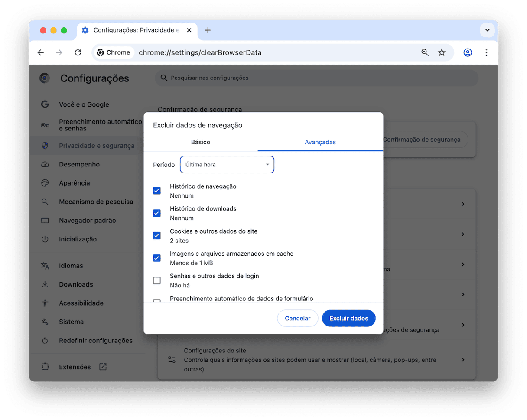Viewport: 527px width, 420px height.
Task: Click the Chrome site-info chip in address bar
Action: pyautogui.click(x=114, y=52)
